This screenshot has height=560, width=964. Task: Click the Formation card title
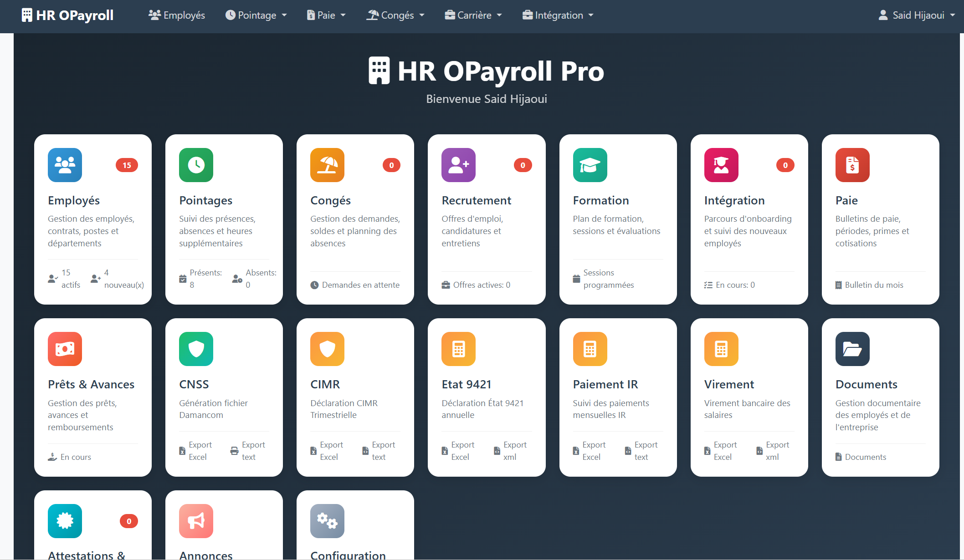click(x=600, y=200)
